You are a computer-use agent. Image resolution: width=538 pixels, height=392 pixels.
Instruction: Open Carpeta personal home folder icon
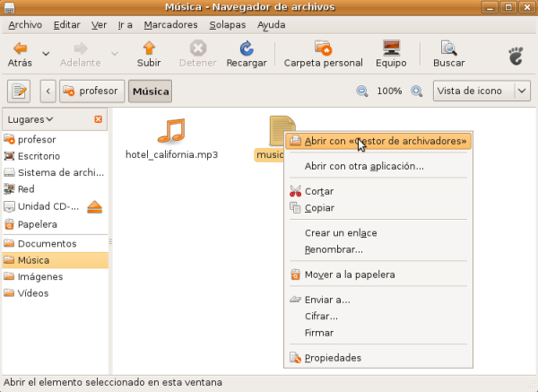tap(322, 48)
